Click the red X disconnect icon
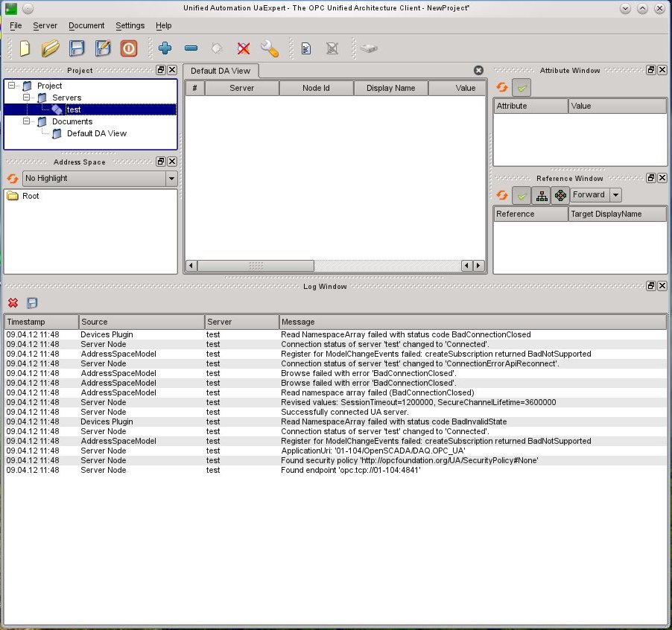Screen dimensions: 672x630 click(244, 48)
